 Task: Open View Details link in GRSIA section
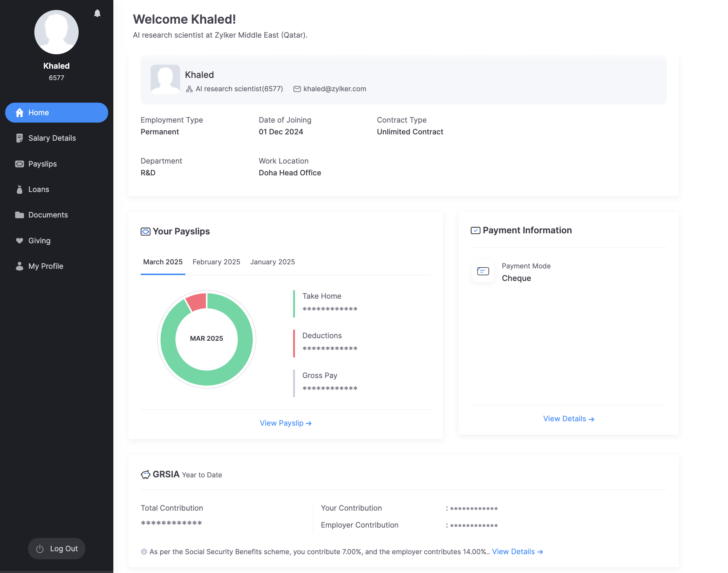(x=517, y=552)
